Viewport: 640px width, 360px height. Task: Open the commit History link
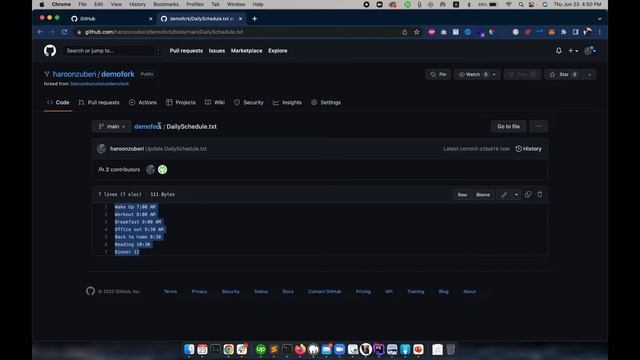(529, 149)
